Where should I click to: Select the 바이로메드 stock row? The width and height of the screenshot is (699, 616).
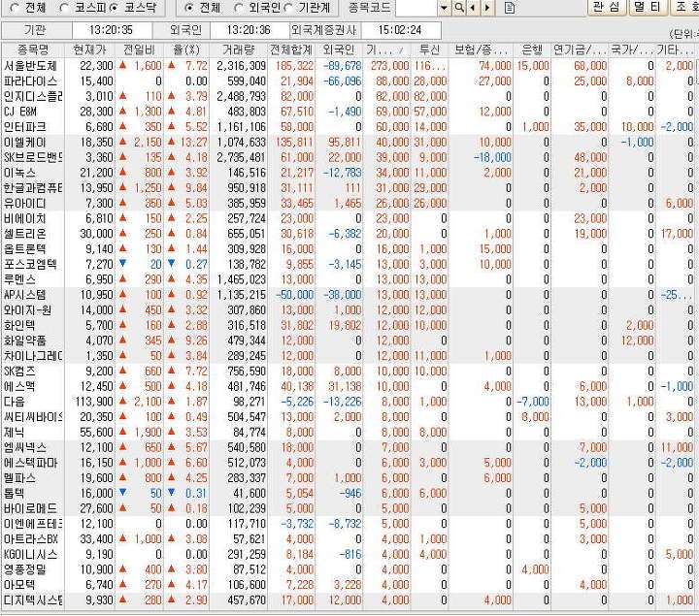pos(349,508)
